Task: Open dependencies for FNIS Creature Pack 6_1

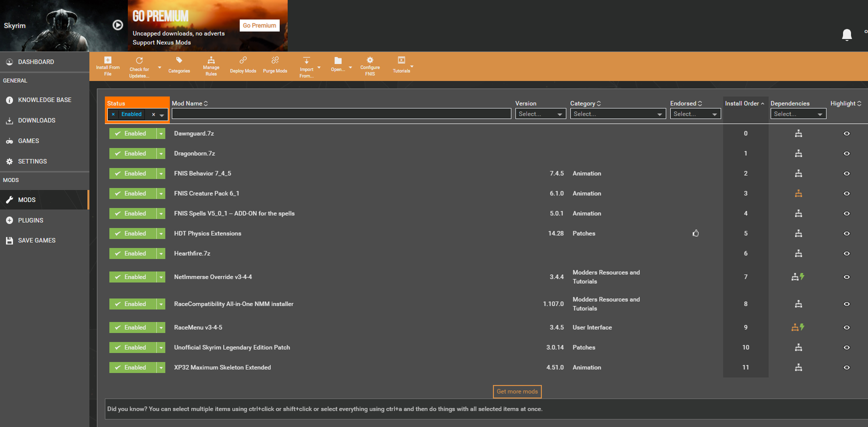Action: [799, 193]
